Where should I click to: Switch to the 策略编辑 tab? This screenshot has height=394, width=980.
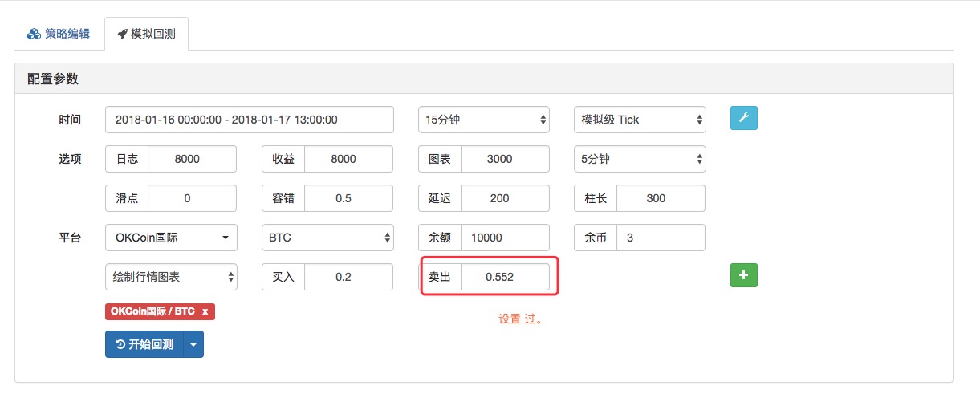(59, 35)
